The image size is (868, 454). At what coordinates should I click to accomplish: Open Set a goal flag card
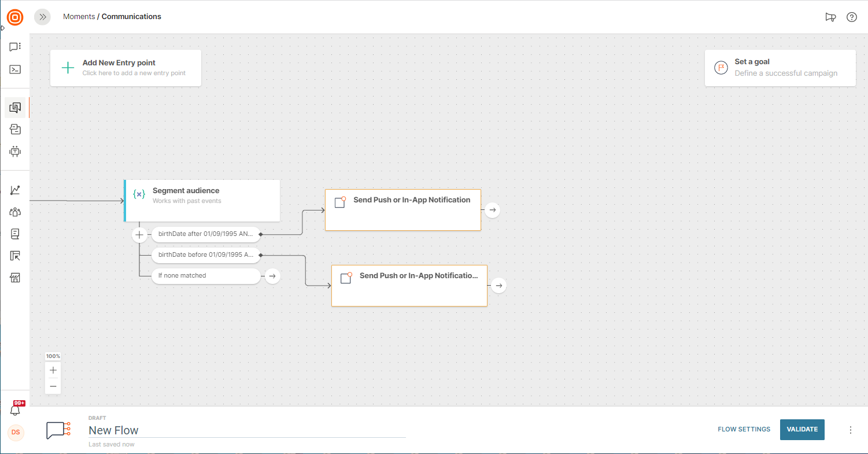pos(780,68)
